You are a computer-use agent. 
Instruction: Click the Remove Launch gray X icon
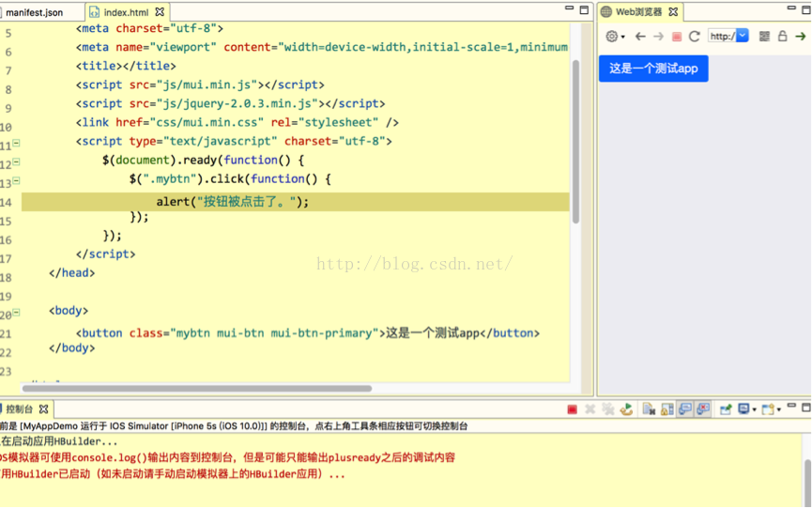coord(590,409)
